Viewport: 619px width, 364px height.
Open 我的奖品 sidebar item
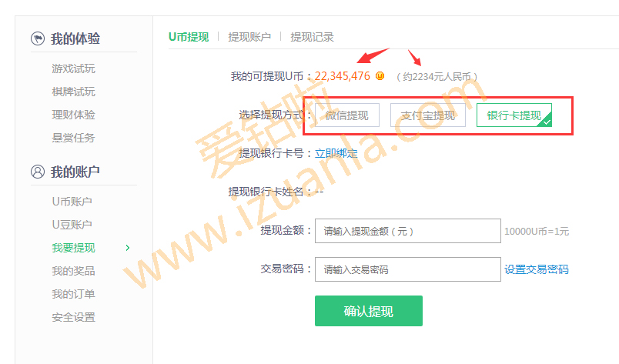pyautogui.click(x=73, y=271)
